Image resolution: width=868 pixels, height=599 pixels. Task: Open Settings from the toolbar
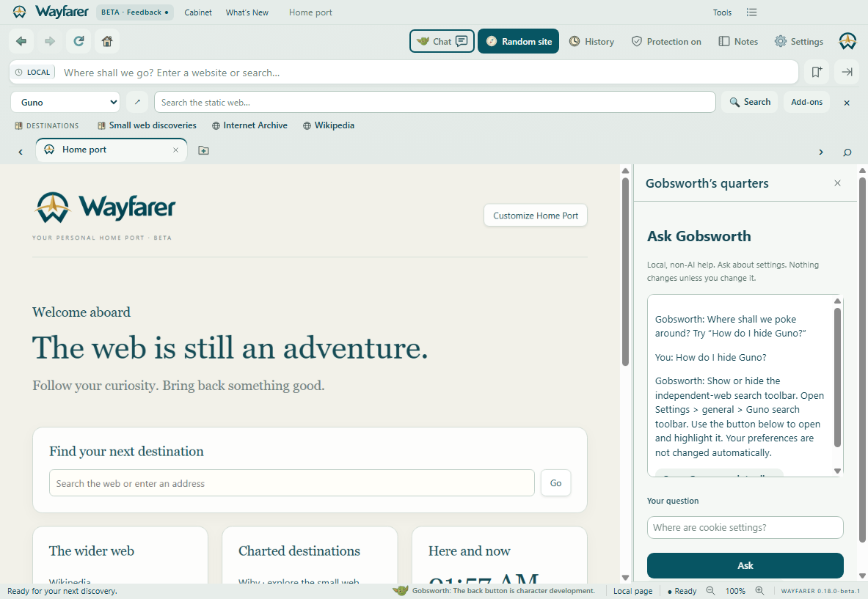pyautogui.click(x=799, y=42)
